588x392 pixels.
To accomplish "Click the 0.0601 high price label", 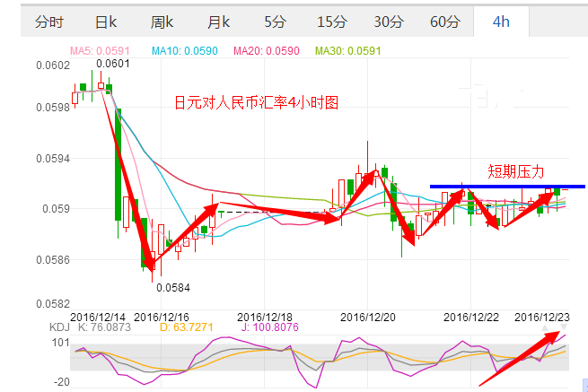I will click(113, 64).
